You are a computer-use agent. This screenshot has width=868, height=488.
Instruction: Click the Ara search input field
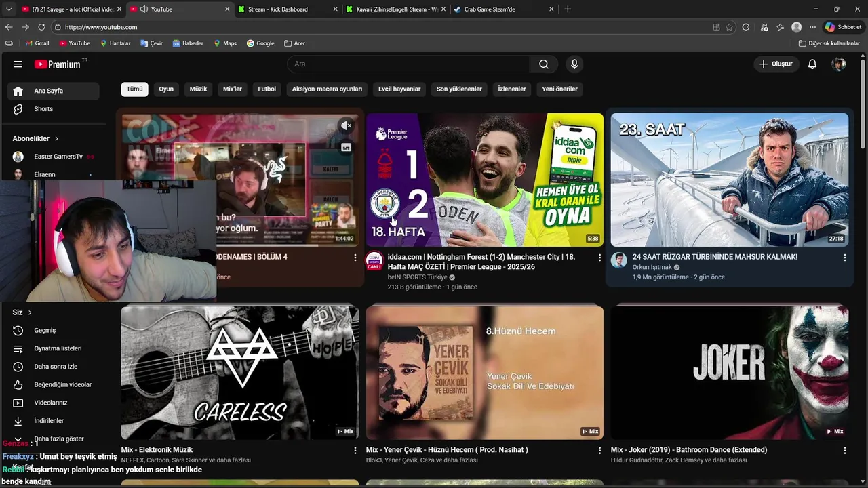[x=408, y=64]
